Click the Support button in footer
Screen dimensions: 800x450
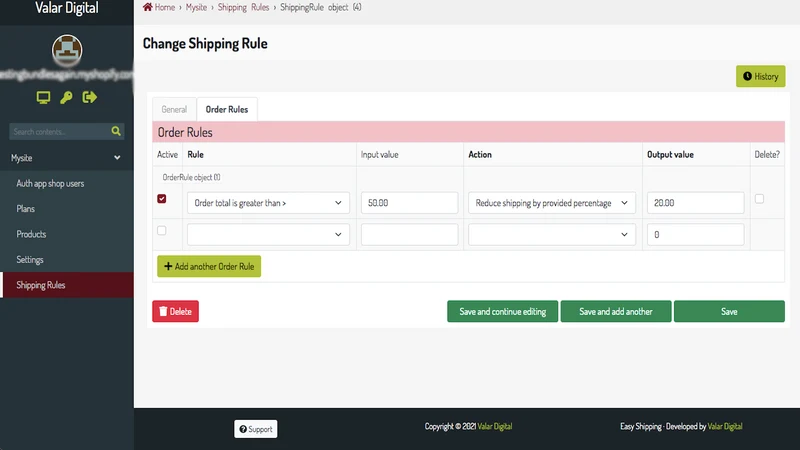click(x=256, y=429)
